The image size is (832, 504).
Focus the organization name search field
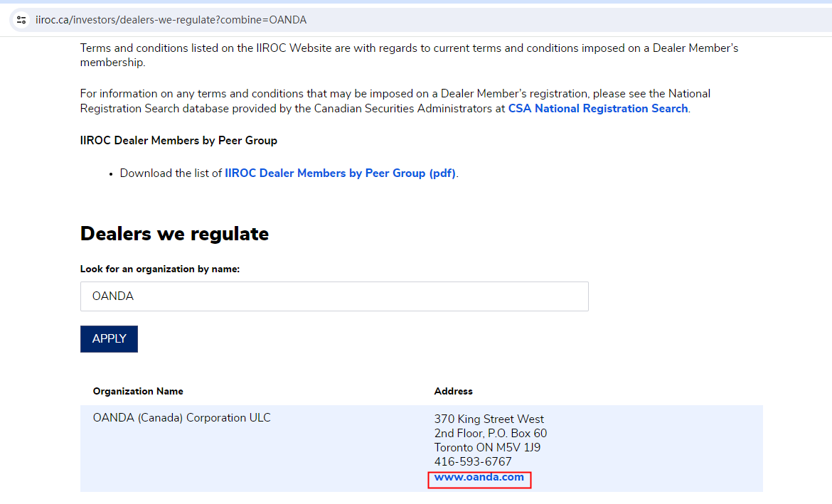tap(334, 296)
